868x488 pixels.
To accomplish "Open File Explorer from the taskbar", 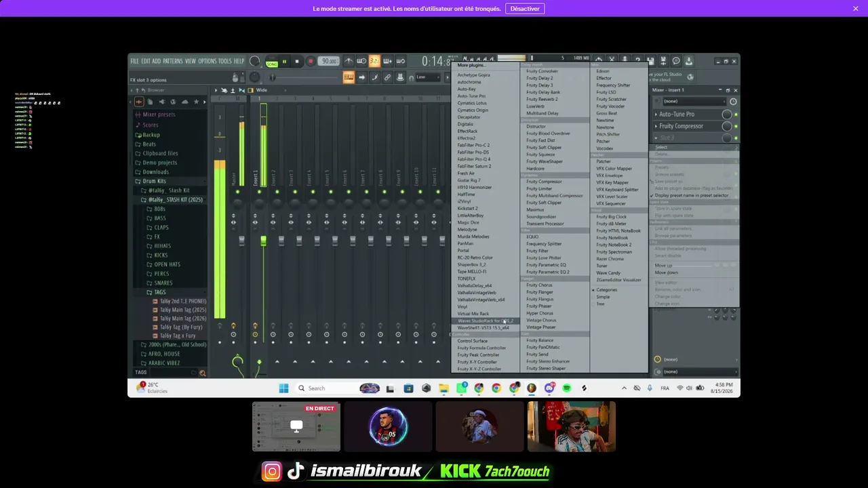I will 443,388.
